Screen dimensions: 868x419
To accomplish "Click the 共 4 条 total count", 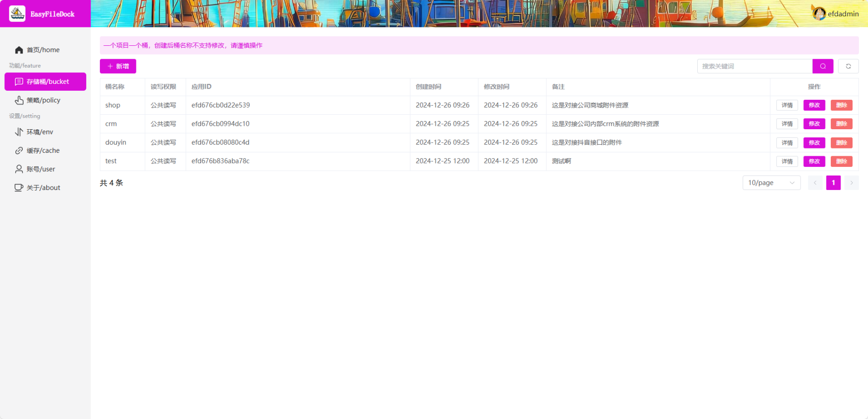I will [x=111, y=183].
